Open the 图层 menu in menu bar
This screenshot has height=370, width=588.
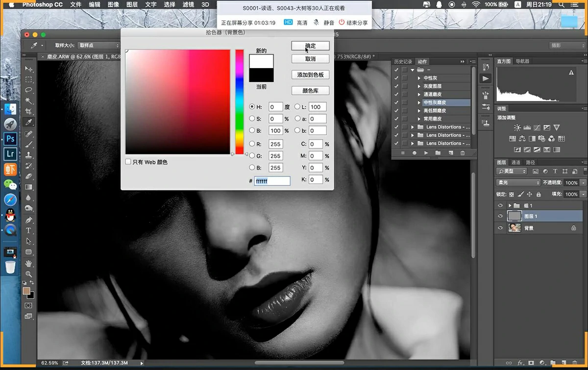coord(132,4)
